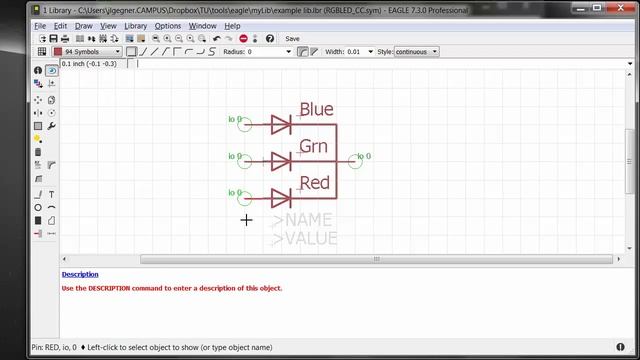Select the Mark tool

coord(51,84)
